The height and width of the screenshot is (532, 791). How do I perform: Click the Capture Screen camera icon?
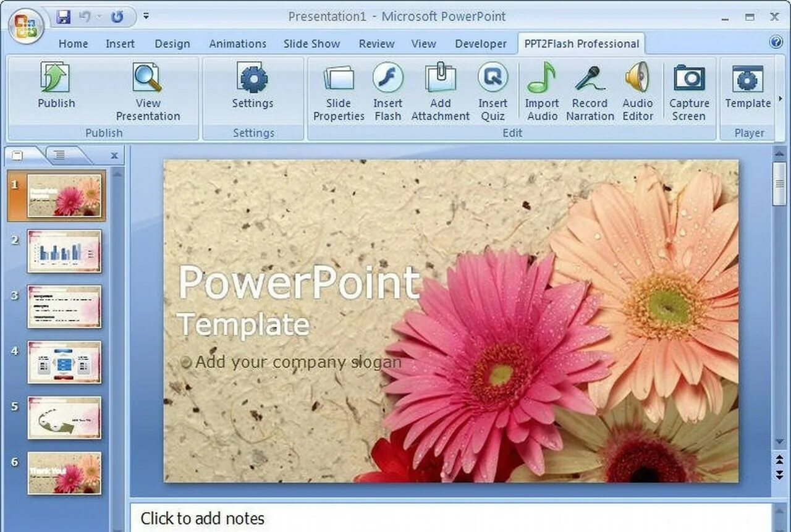(689, 78)
